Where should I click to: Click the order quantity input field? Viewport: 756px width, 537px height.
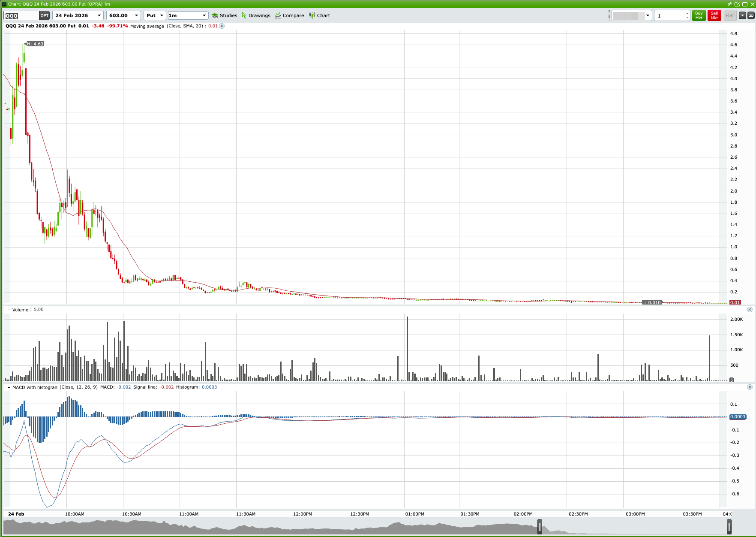(x=669, y=15)
